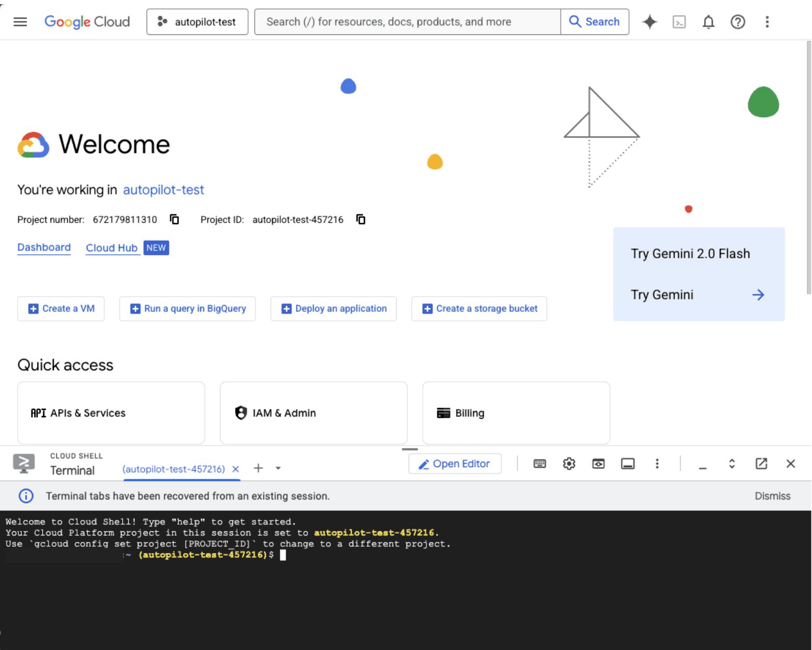
Task: Copy the project number to clipboard
Action: point(175,219)
